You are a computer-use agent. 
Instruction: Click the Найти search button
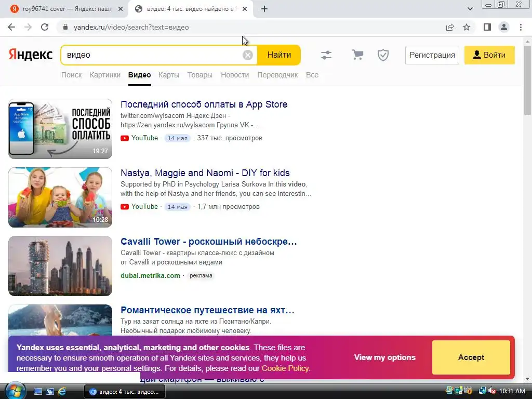click(279, 55)
